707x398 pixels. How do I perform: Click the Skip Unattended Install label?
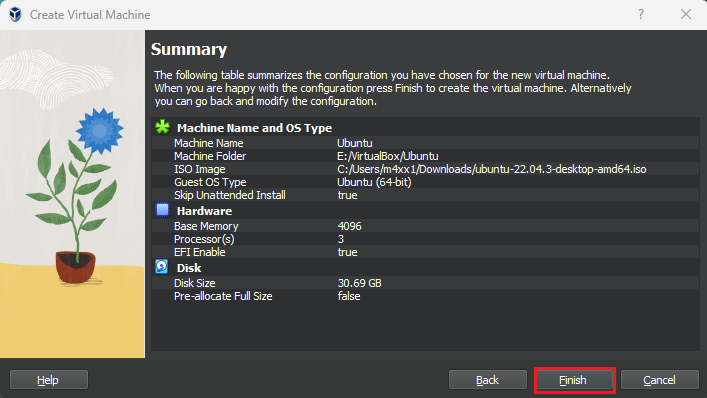(x=230, y=195)
